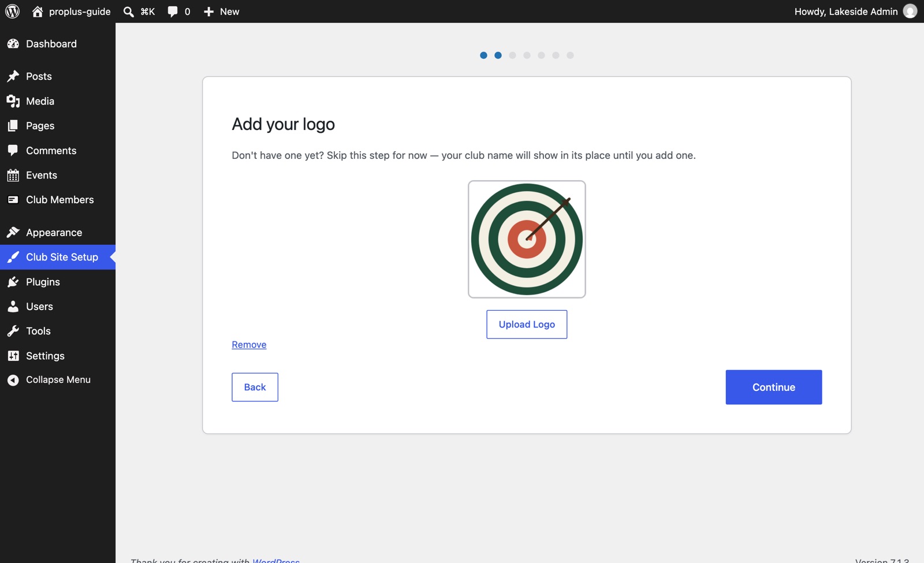Click the Lakeside Admin avatar

pyautogui.click(x=910, y=12)
